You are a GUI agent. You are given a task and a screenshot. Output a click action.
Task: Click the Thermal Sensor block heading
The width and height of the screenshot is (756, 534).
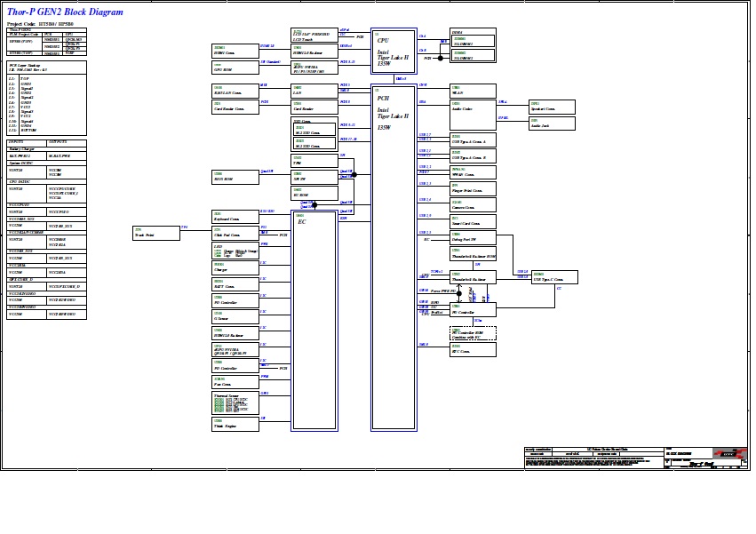point(226,395)
